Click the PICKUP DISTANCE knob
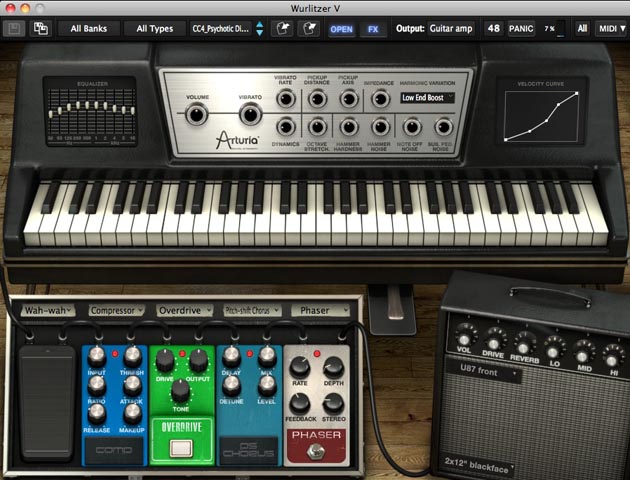This screenshot has height=480, width=630. click(x=317, y=98)
